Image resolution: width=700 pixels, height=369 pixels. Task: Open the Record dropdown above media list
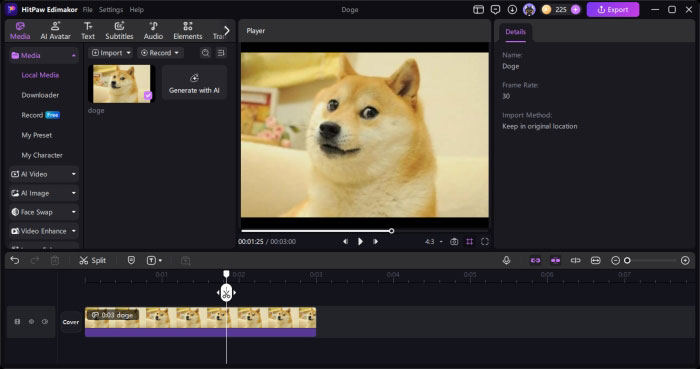(160, 53)
